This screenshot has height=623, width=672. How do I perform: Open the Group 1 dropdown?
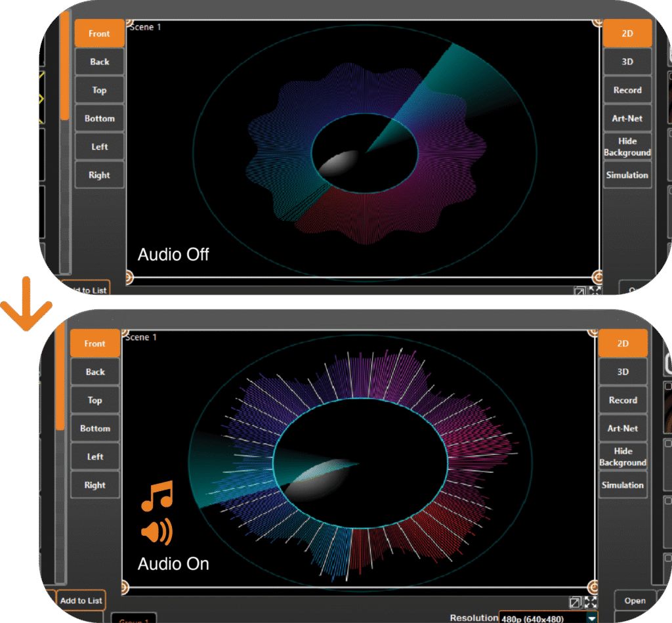(x=134, y=620)
